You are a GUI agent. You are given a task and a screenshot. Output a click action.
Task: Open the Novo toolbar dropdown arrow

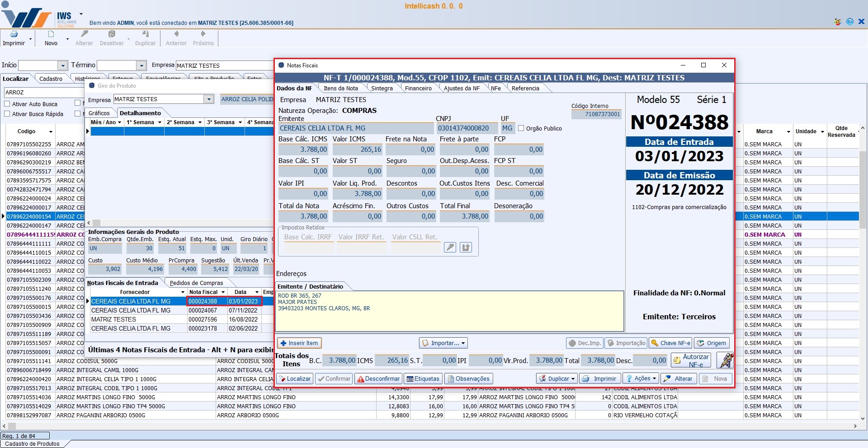pos(67,39)
